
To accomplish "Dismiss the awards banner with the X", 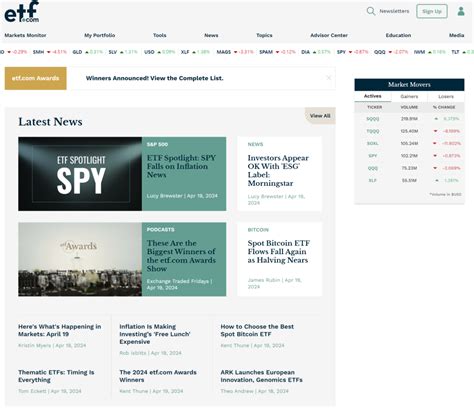I will click(x=328, y=78).
